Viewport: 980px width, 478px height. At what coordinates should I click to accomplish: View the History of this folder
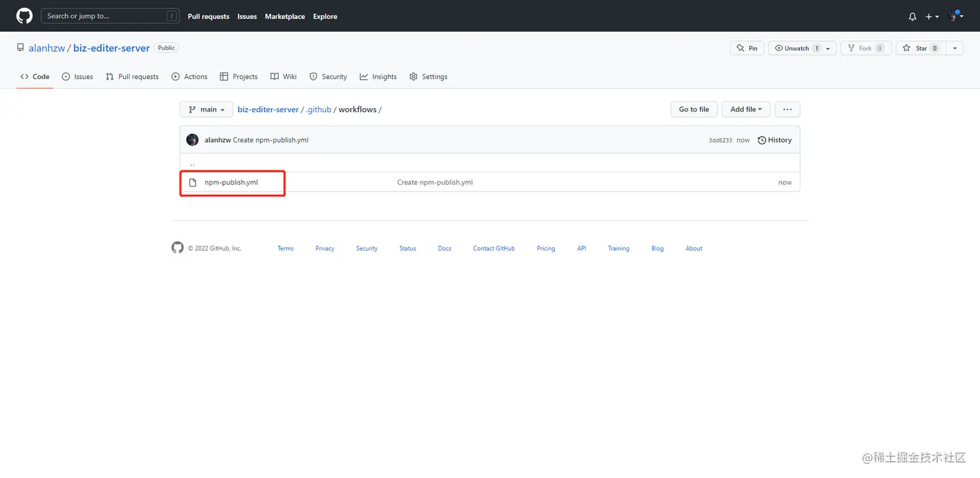(775, 140)
